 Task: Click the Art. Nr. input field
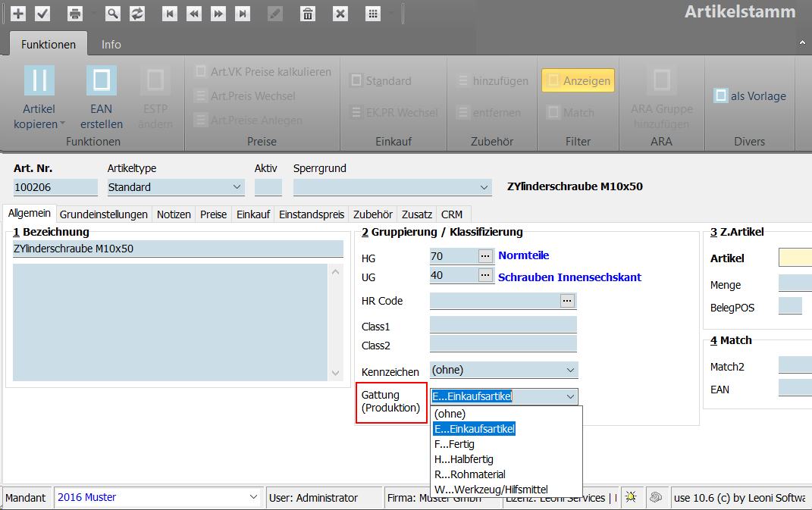(55, 187)
